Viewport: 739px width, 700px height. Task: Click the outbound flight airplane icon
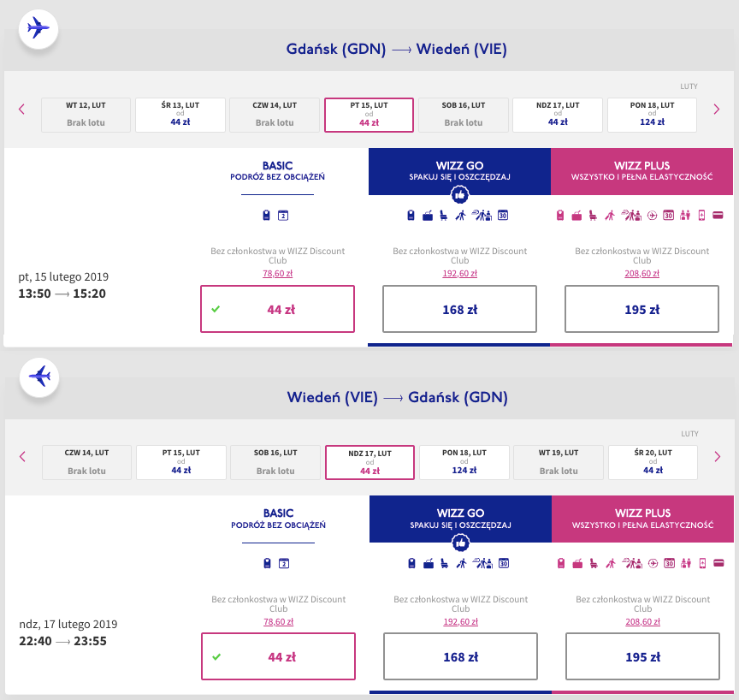(x=38, y=27)
